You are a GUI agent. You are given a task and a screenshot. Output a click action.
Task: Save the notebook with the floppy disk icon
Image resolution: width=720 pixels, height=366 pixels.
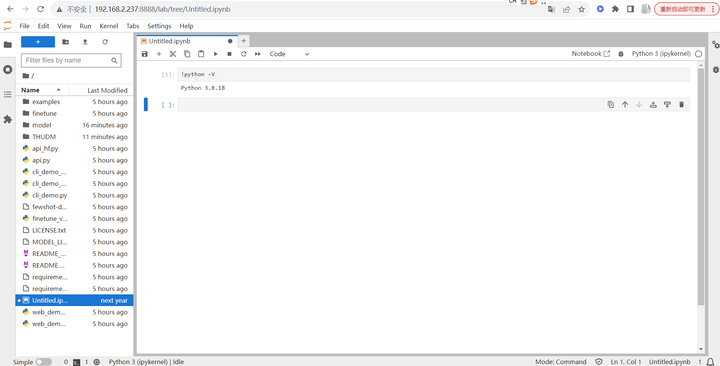click(x=145, y=54)
